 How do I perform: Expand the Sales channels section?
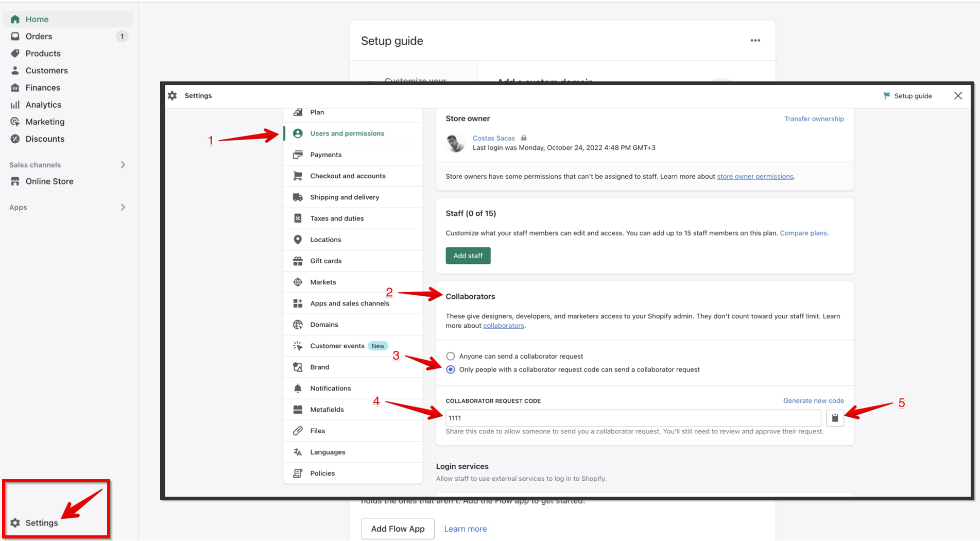pos(123,165)
